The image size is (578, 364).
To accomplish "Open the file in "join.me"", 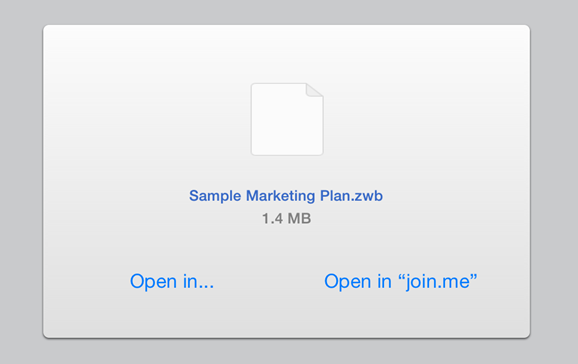I will click(x=400, y=282).
